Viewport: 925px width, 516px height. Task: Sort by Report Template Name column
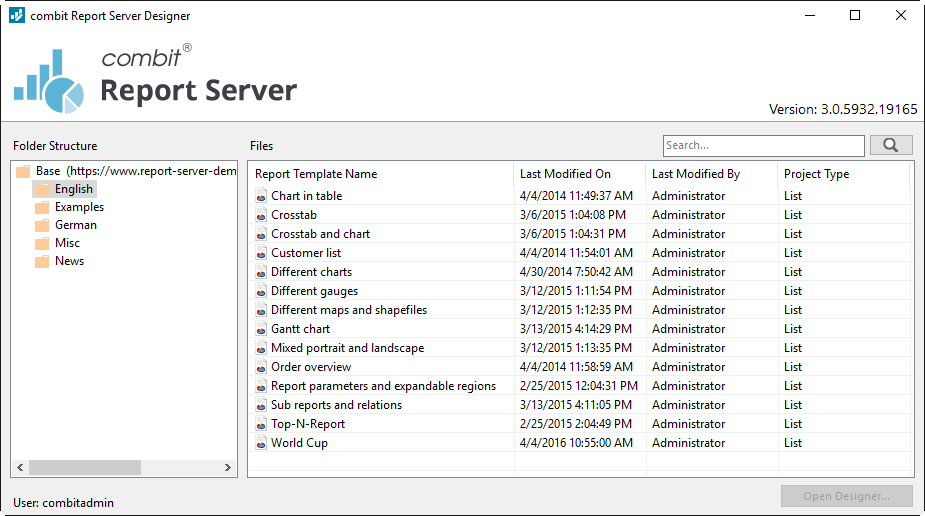[x=316, y=174]
